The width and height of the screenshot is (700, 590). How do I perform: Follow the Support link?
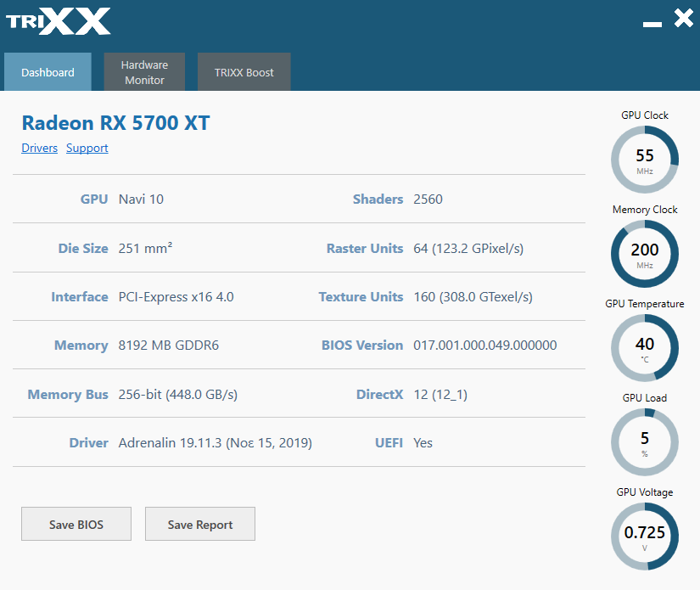[87, 148]
